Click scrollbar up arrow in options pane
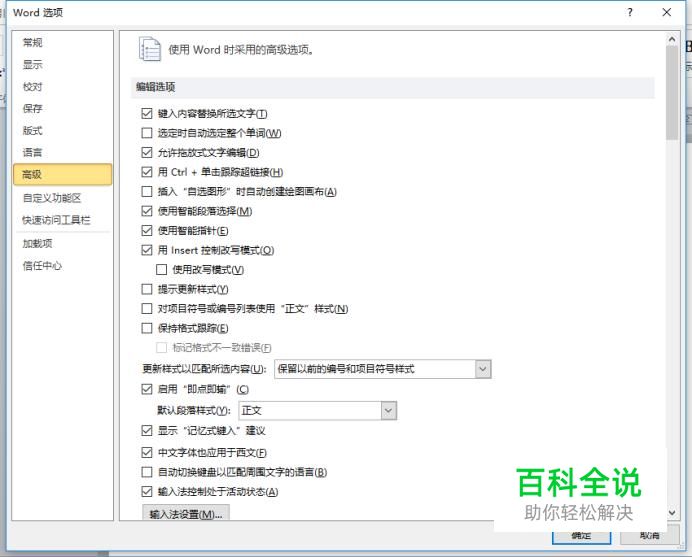Image resolution: width=692 pixels, height=557 pixels. (672, 40)
